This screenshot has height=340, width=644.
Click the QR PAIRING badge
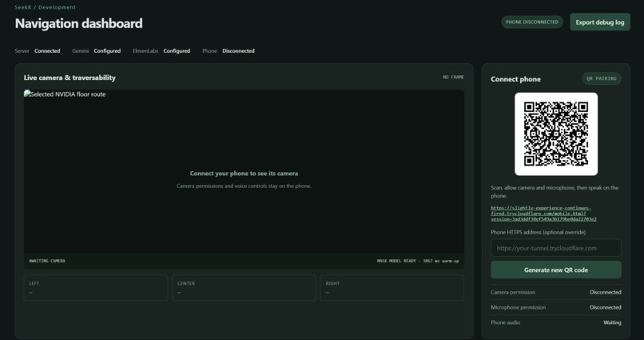602,78
